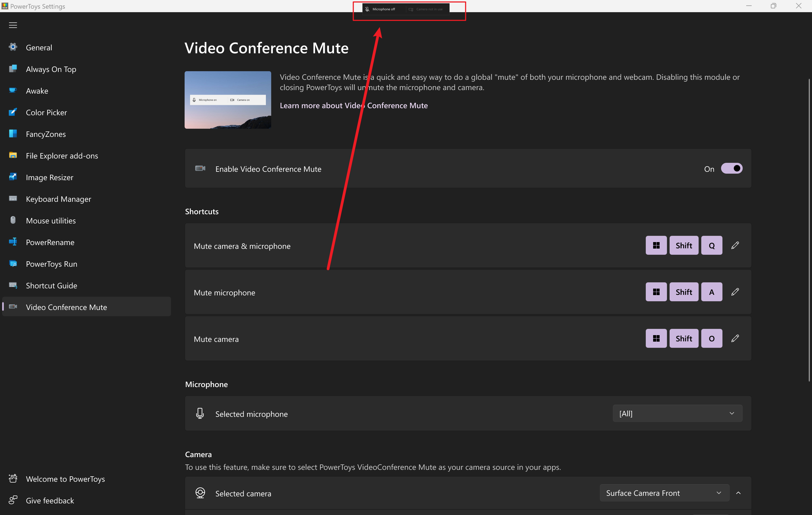
Task: Open FancyZones using its sidebar icon
Action: [13, 134]
